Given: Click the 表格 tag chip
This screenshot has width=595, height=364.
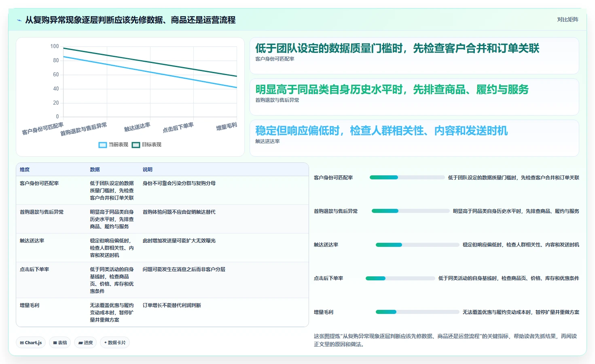Looking at the screenshot, I should coord(60,343).
